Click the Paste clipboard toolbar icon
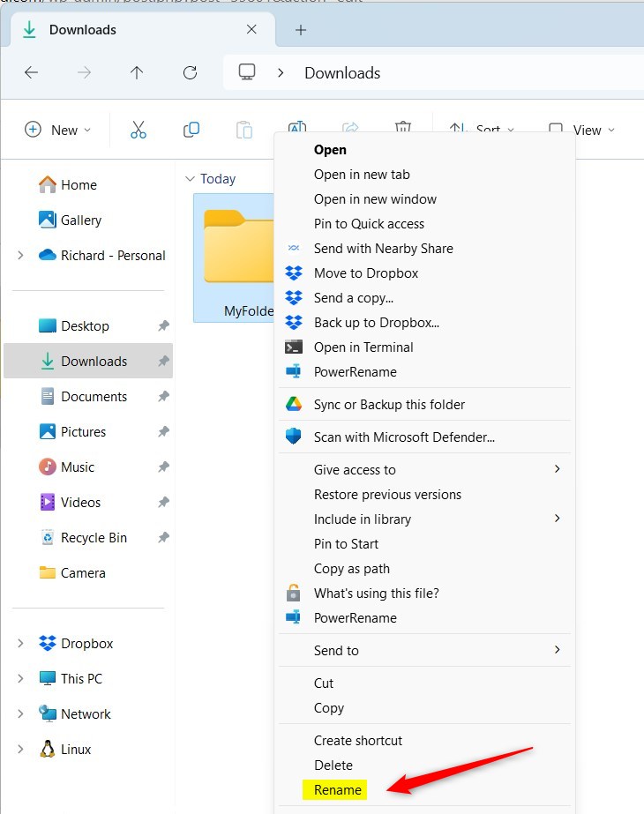 (244, 130)
